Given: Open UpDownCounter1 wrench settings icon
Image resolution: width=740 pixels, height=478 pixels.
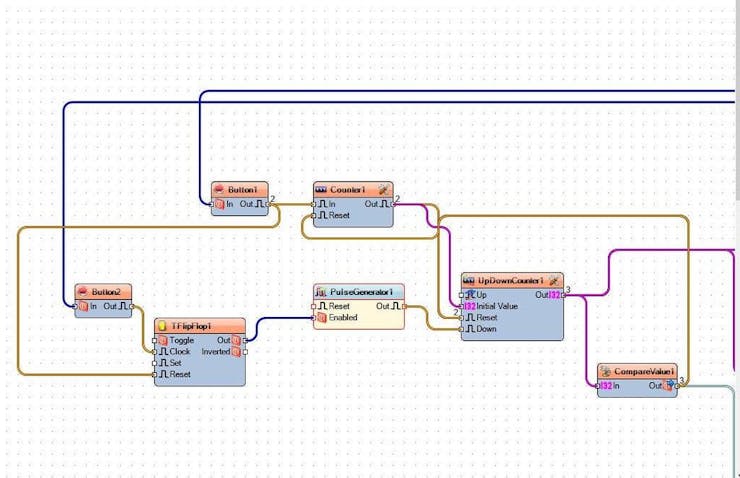Looking at the screenshot, I should (554, 280).
